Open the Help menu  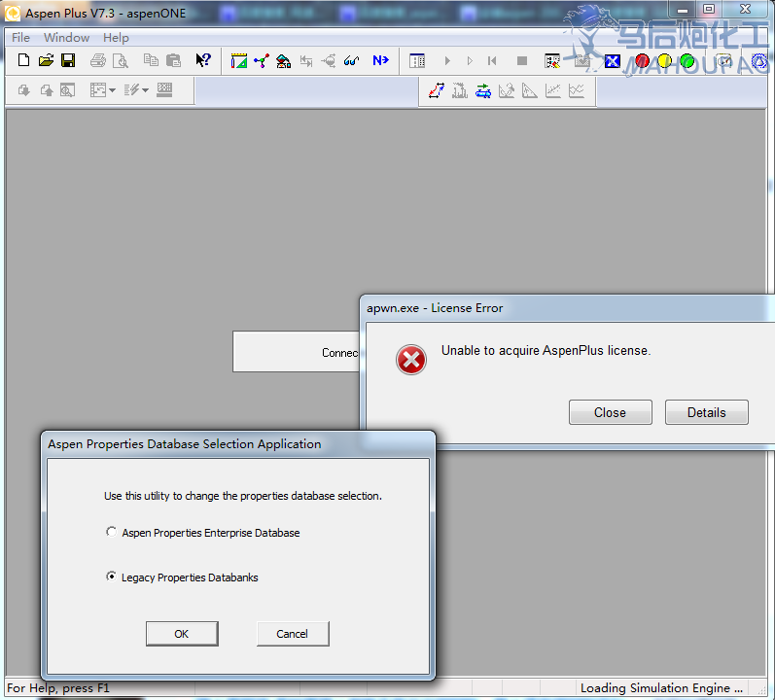(x=116, y=38)
